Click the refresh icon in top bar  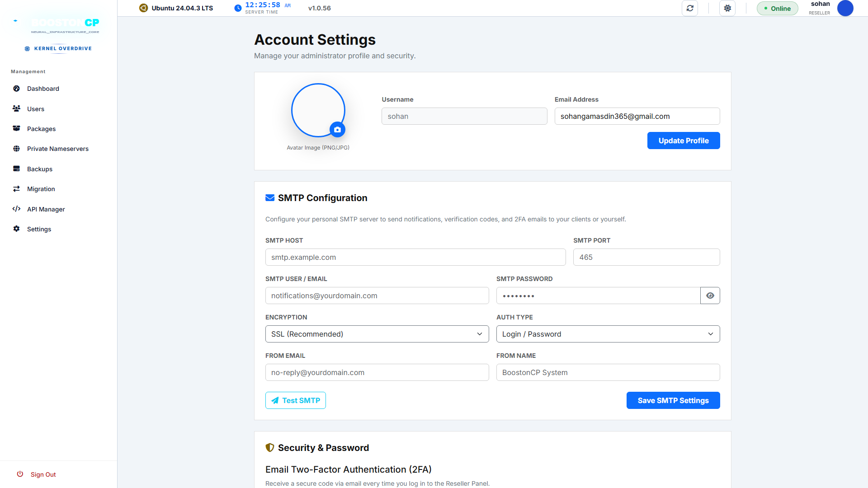click(690, 8)
